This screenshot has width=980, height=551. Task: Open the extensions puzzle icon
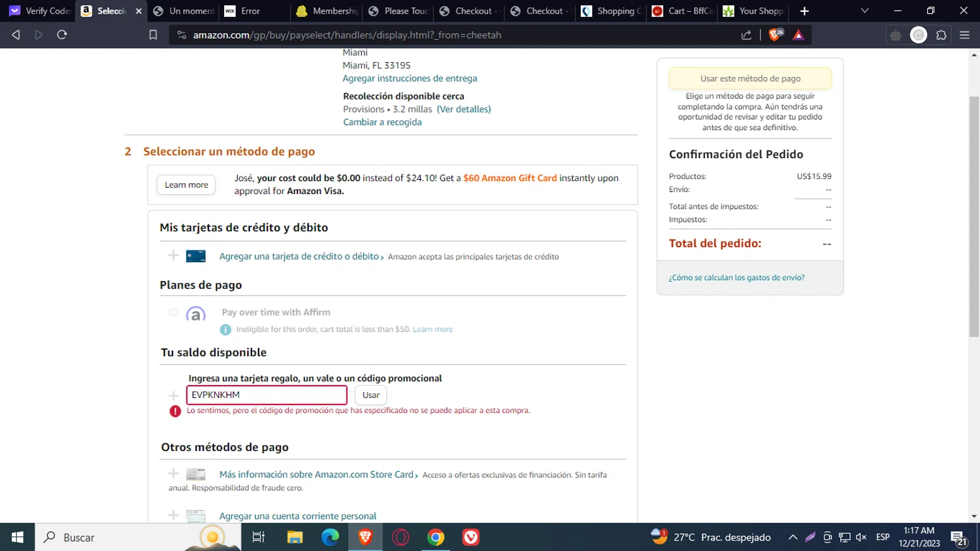point(941,35)
